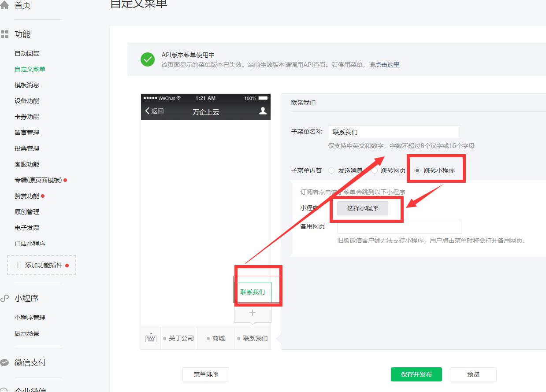
Task: Click the 微信支付 chat bubble icon
Action: pos(4,363)
